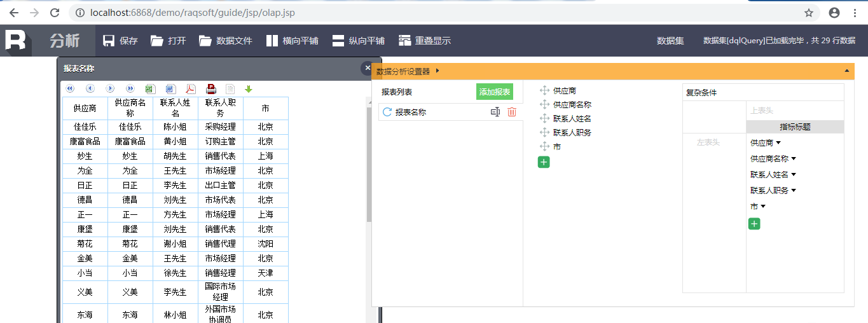Click the 国际市场经理 cell
The image size is (868, 323).
(x=221, y=292)
